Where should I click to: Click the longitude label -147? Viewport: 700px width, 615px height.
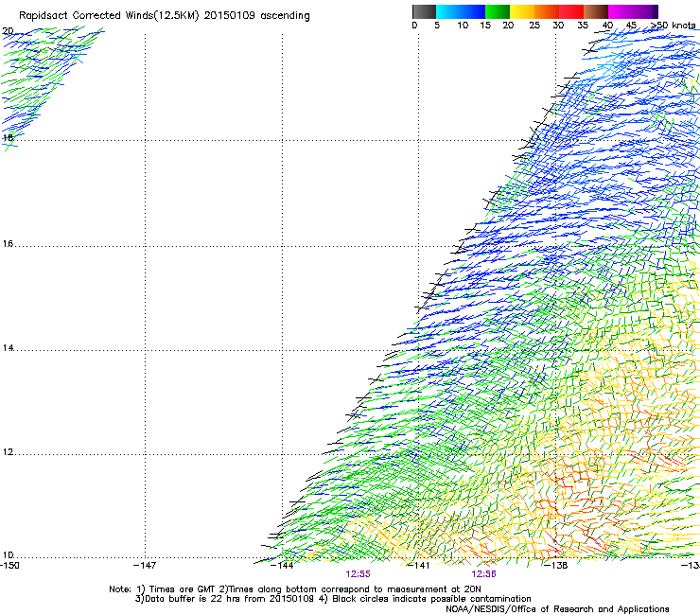point(145,566)
